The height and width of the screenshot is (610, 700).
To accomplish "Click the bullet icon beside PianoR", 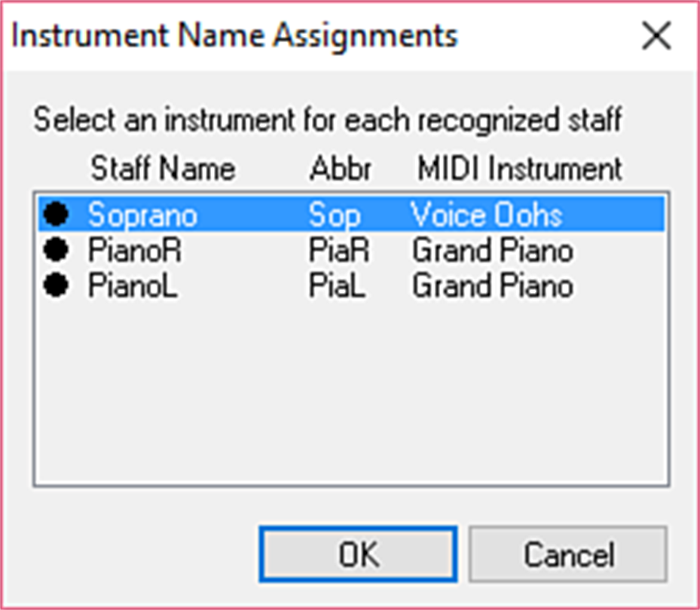I will click(56, 251).
